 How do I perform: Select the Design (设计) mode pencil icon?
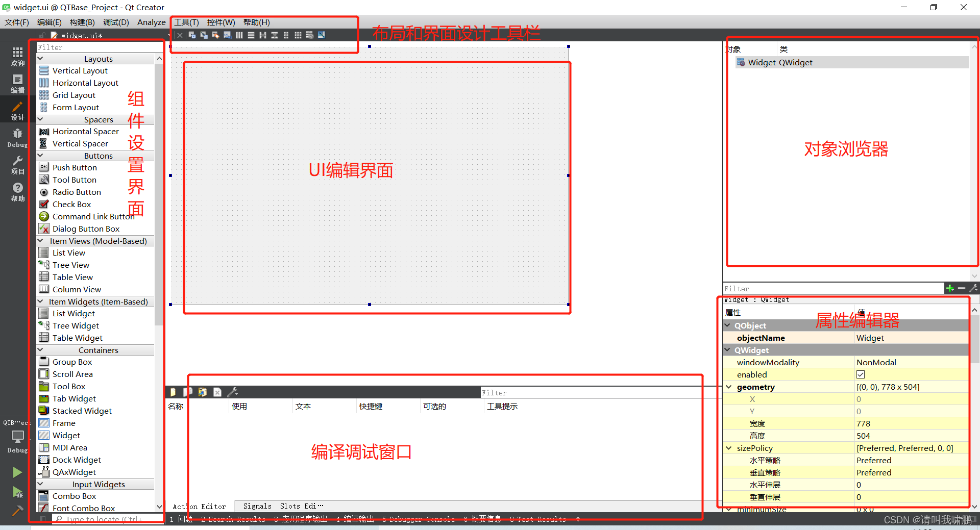[x=17, y=110]
